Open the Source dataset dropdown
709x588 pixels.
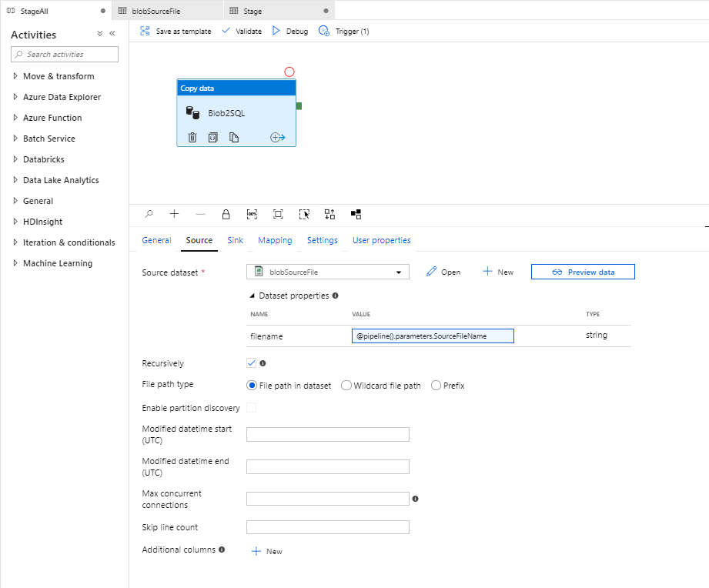(x=399, y=272)
